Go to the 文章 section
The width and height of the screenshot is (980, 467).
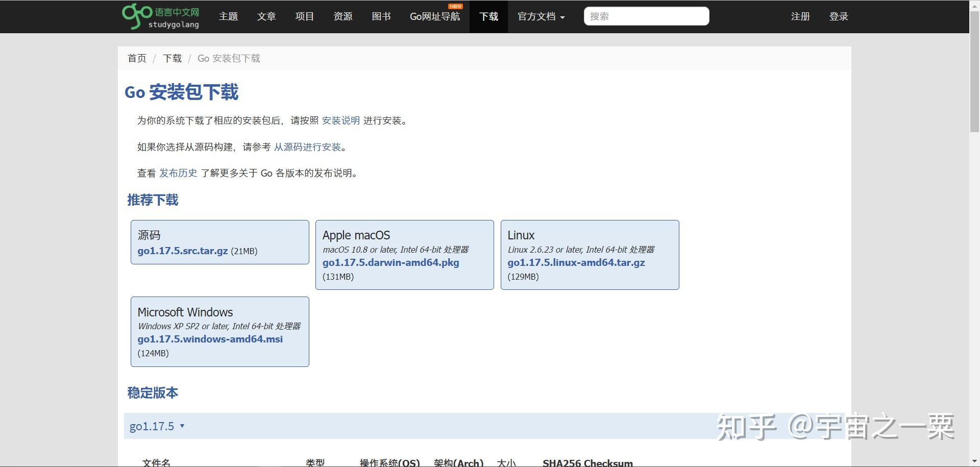[266, 16]
